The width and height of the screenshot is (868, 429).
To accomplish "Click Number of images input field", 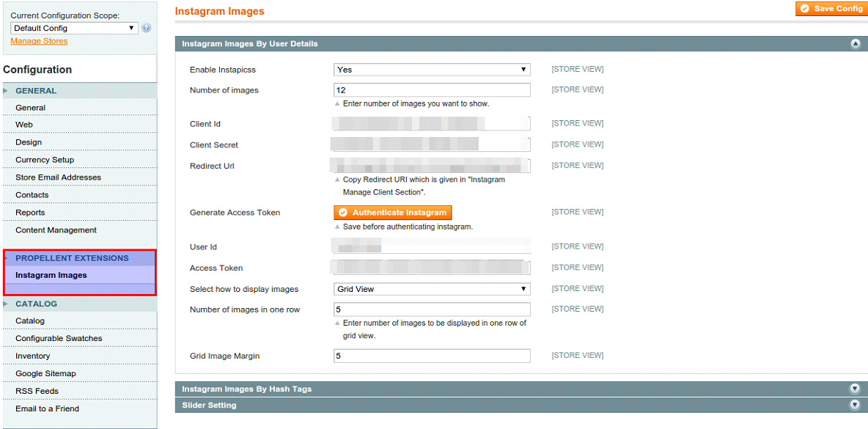I will point(432,89).
